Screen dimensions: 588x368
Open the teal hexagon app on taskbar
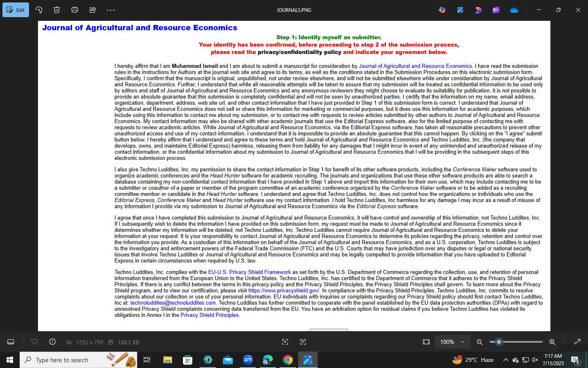[208, 360]
